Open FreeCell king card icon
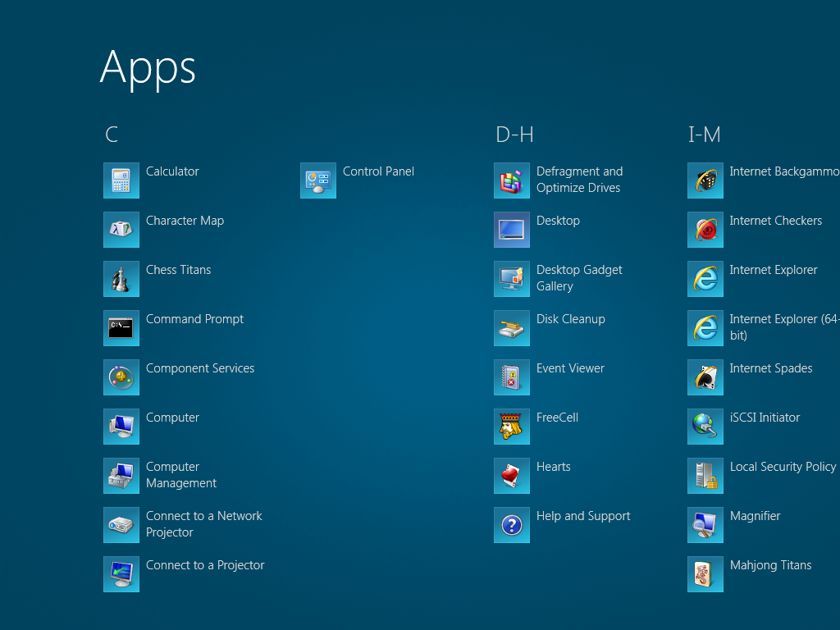This screenshot has height=630, width=840. 512,427
